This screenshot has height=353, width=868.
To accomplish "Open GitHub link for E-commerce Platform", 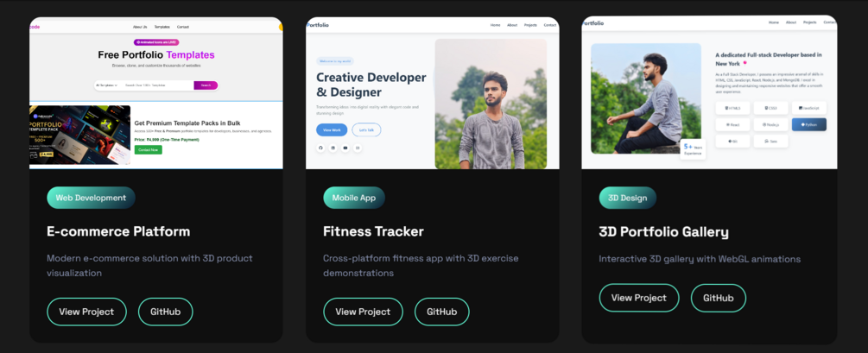I will click(x=166, y=312).
